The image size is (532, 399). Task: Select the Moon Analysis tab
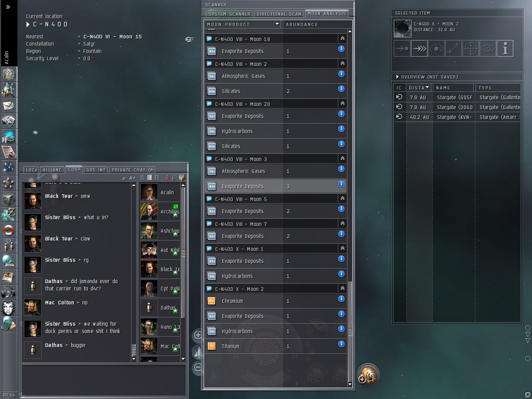[x=327, y=14]
